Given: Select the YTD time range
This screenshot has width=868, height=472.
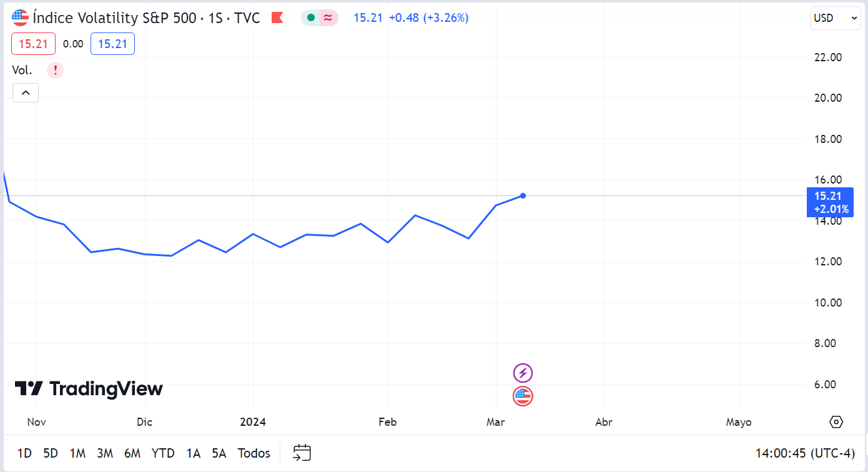Looking at the screenshot, I should pyautogui.click(x=163, y=453).
